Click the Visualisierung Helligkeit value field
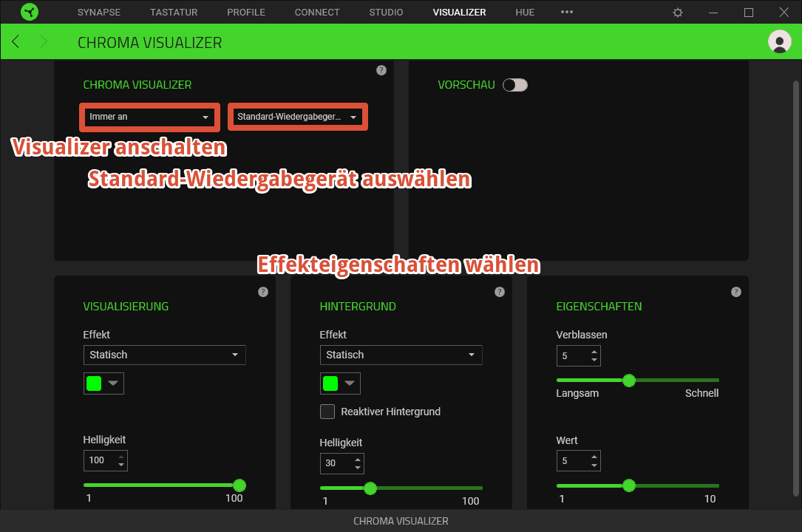 coord(106,460)
